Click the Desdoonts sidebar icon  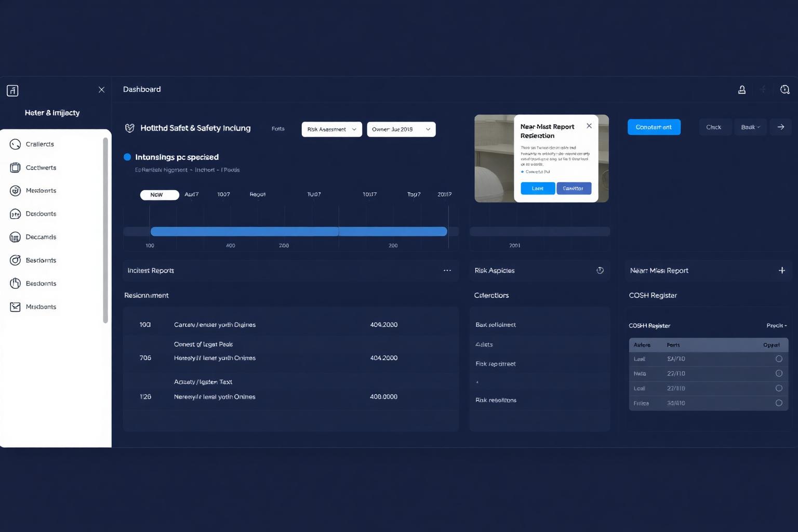pos(15,214)
